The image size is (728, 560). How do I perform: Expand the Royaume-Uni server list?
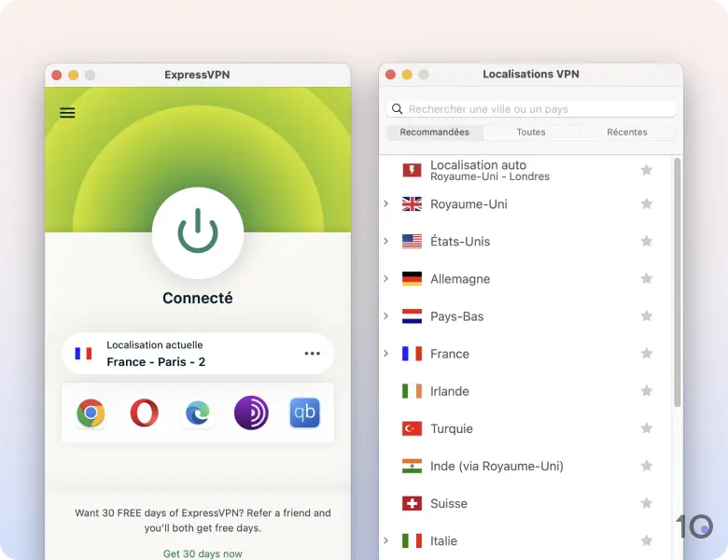[385, 203]
